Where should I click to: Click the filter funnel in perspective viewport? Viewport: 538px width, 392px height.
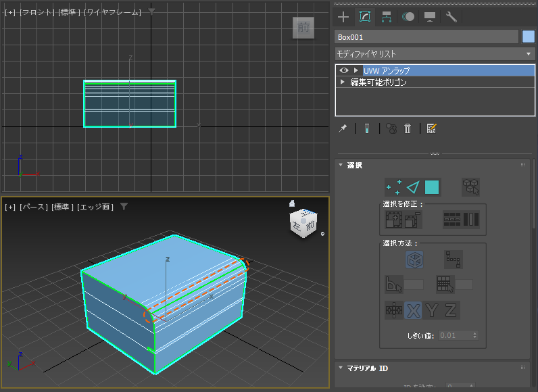point(124,206)
